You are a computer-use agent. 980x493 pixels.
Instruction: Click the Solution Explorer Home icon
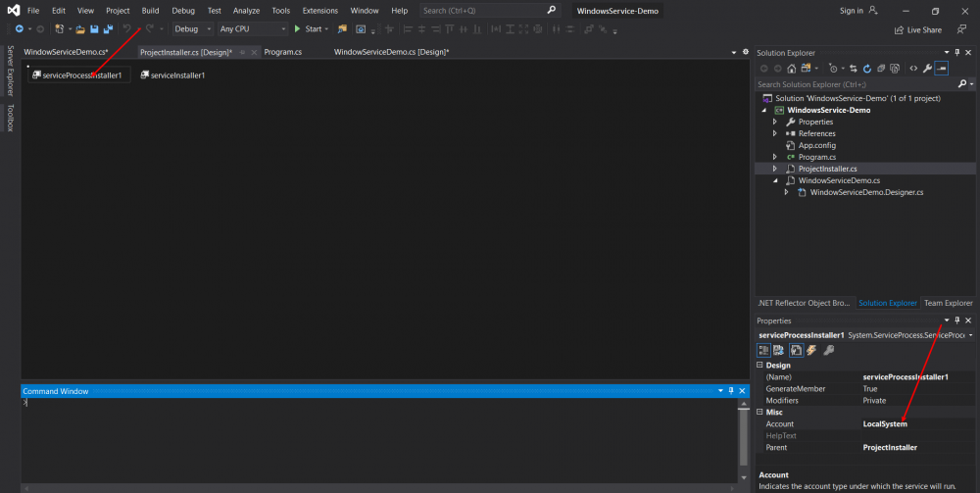pyautogui.click(x=791, y=69)
